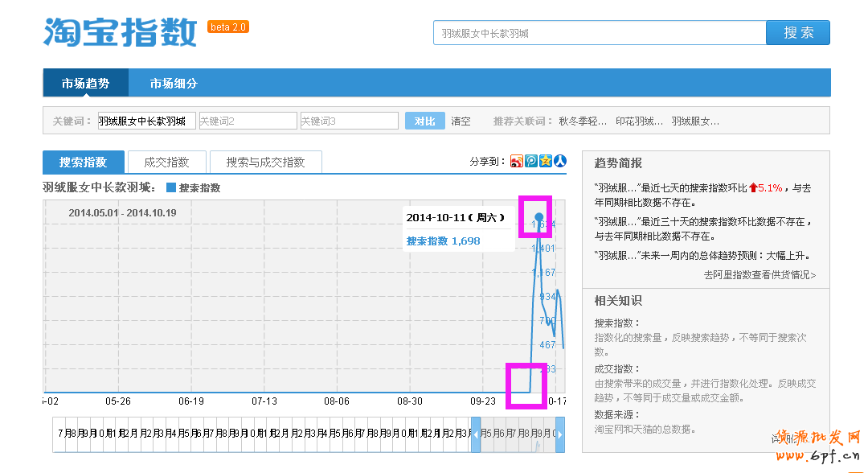Share to Sina Weibo icon
The height and width of the screenshot is (473, 868).
coord(517,161)
